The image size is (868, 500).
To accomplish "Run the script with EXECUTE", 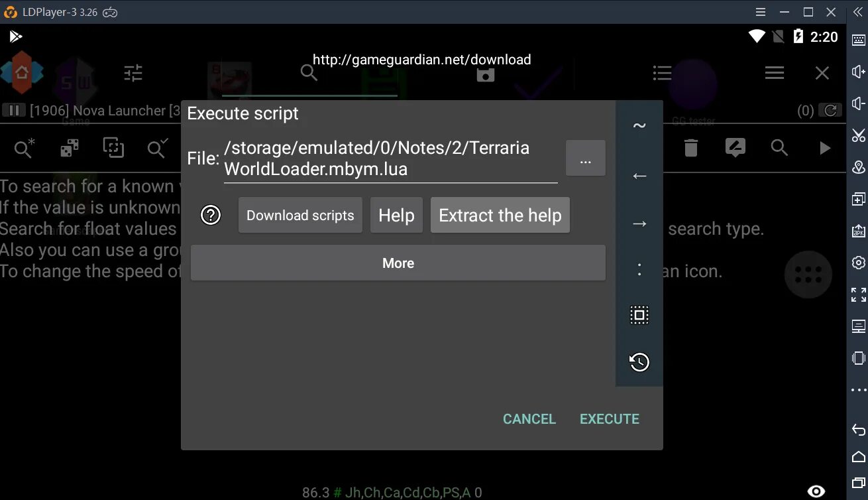I will pyautogui.click(x=610, y=419).
